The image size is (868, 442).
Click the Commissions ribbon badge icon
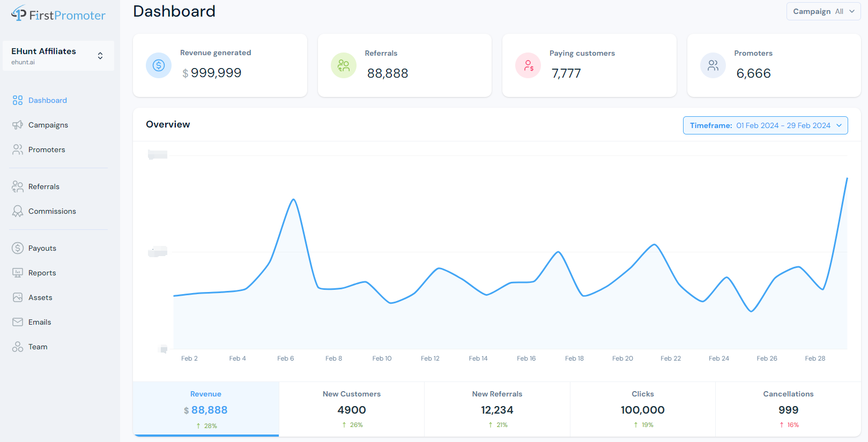18,211
